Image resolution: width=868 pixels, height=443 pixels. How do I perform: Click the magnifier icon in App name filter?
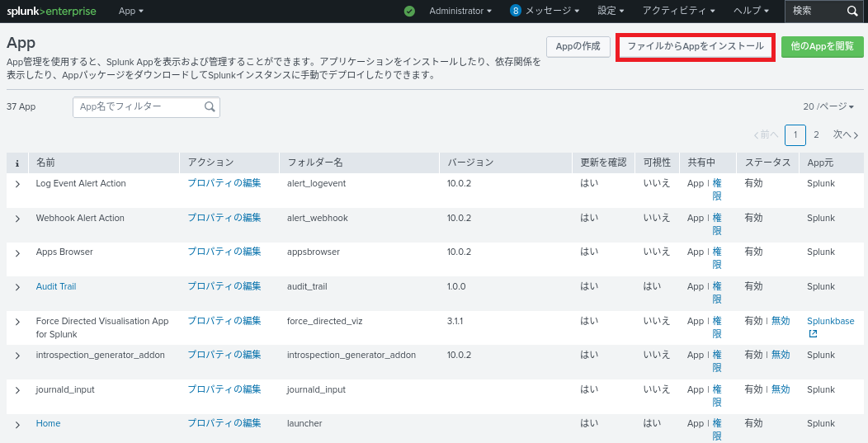[210, 106]
